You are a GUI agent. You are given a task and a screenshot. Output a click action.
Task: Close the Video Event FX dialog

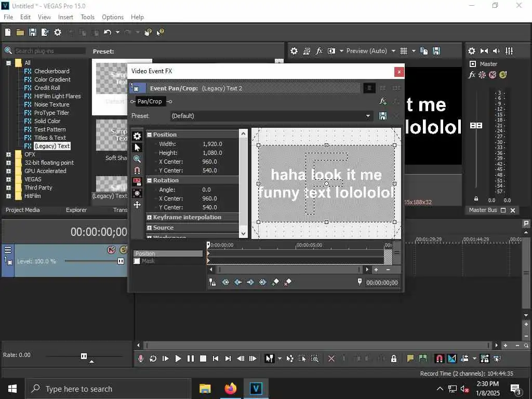click(x=399, y=72)
